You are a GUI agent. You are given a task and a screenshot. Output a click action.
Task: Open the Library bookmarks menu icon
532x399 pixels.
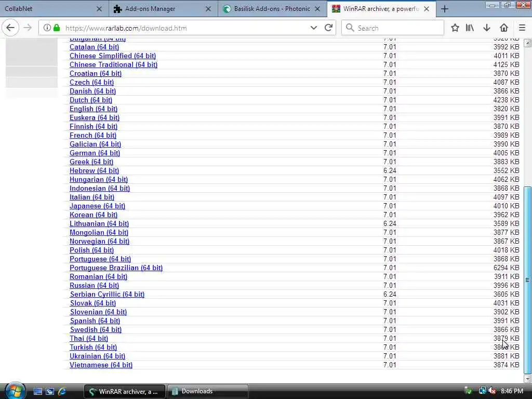[470, 28]
